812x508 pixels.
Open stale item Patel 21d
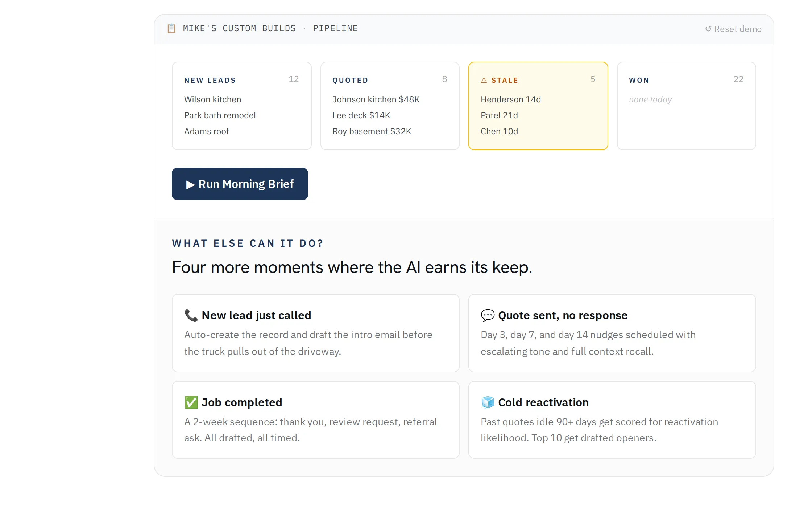click(x=499, y=115)
